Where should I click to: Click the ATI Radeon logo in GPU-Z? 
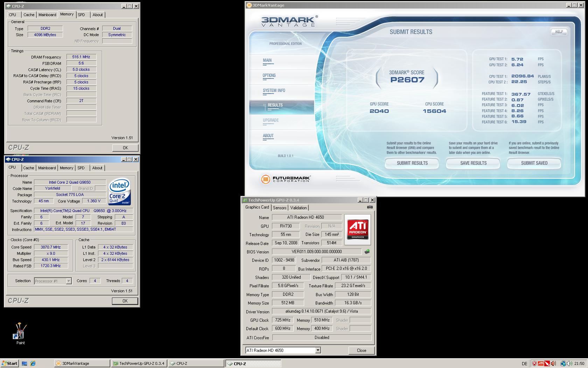(x=358, y=230)
